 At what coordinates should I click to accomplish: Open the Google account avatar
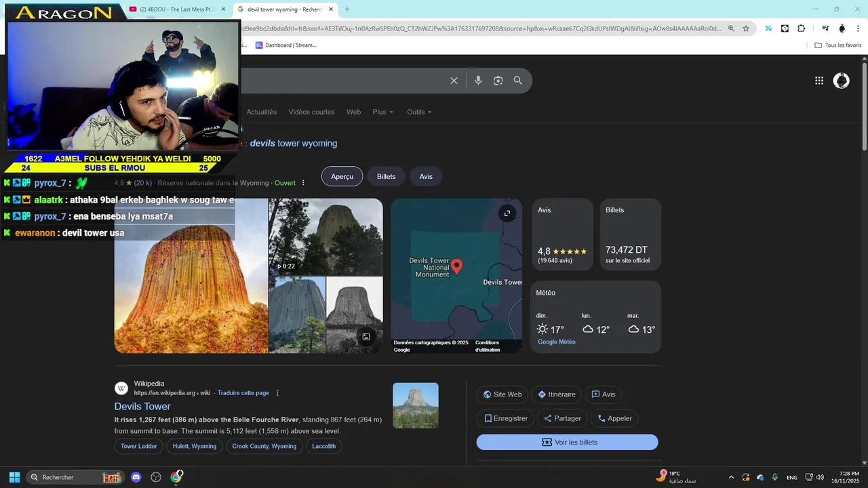click(842, 81)
